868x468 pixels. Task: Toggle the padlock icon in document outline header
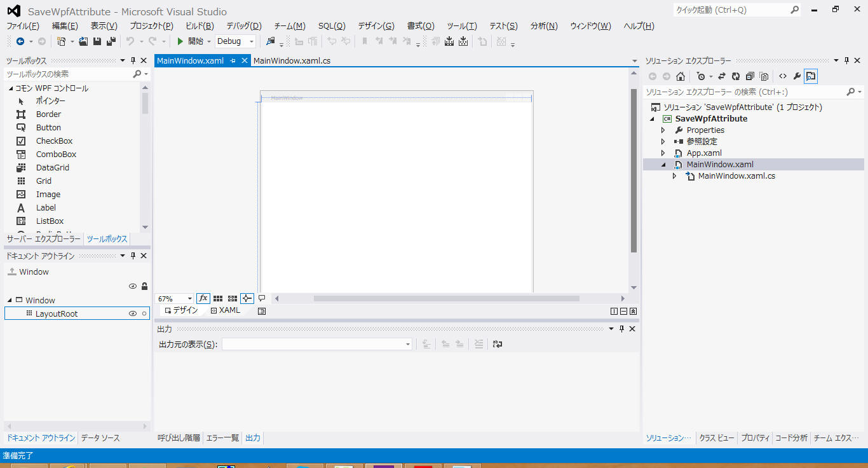(x=144, y=286)
